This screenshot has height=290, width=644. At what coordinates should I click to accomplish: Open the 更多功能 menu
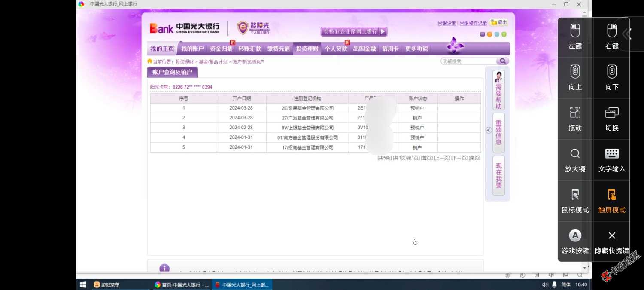(x=416, y=49)
